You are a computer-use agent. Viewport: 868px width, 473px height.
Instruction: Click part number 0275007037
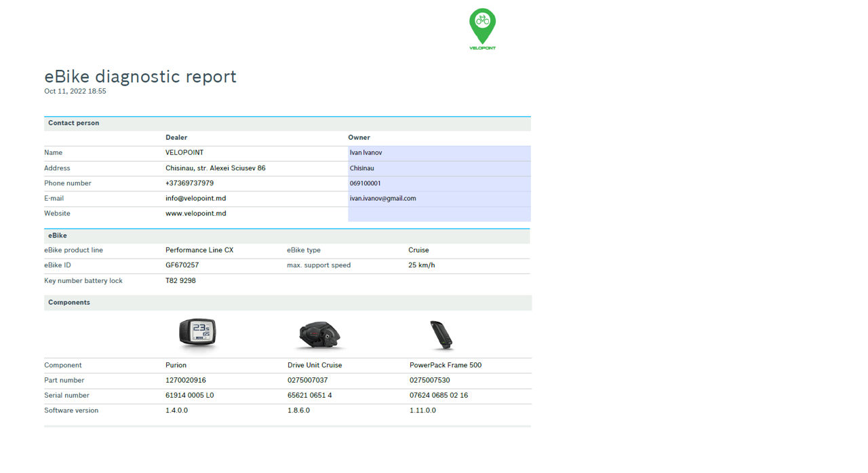[x=308, y=381]
